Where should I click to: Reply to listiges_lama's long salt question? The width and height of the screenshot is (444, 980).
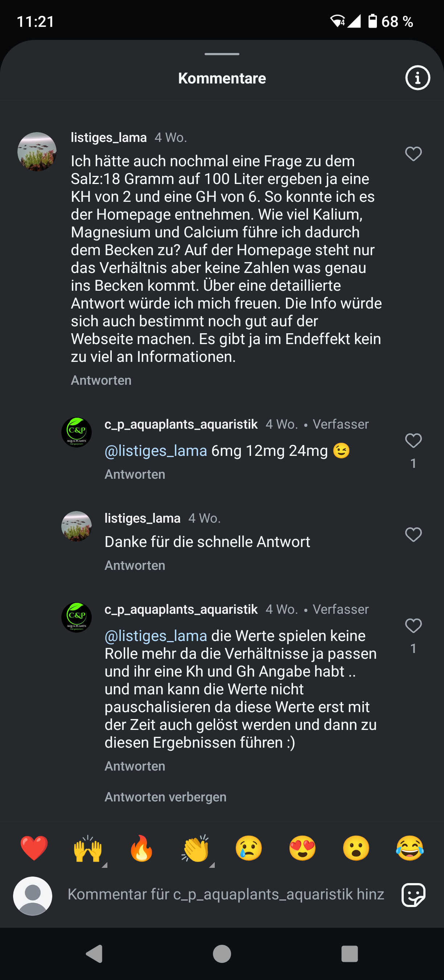101,380
